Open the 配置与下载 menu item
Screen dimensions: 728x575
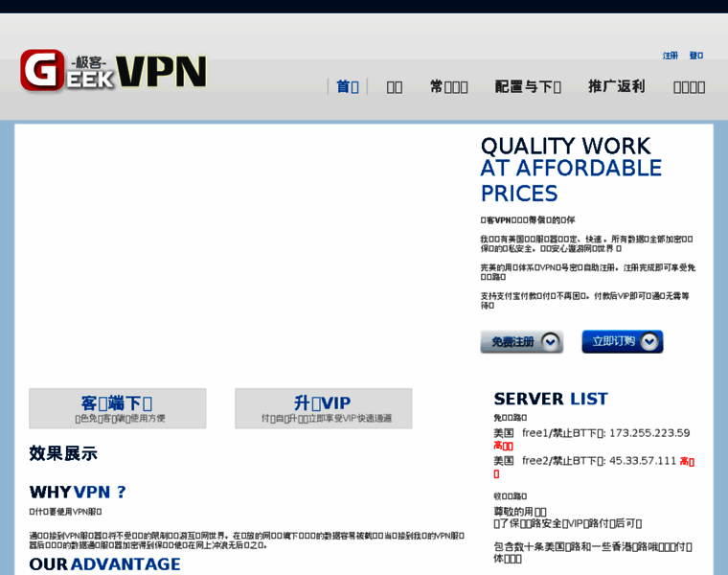point(528,86)
